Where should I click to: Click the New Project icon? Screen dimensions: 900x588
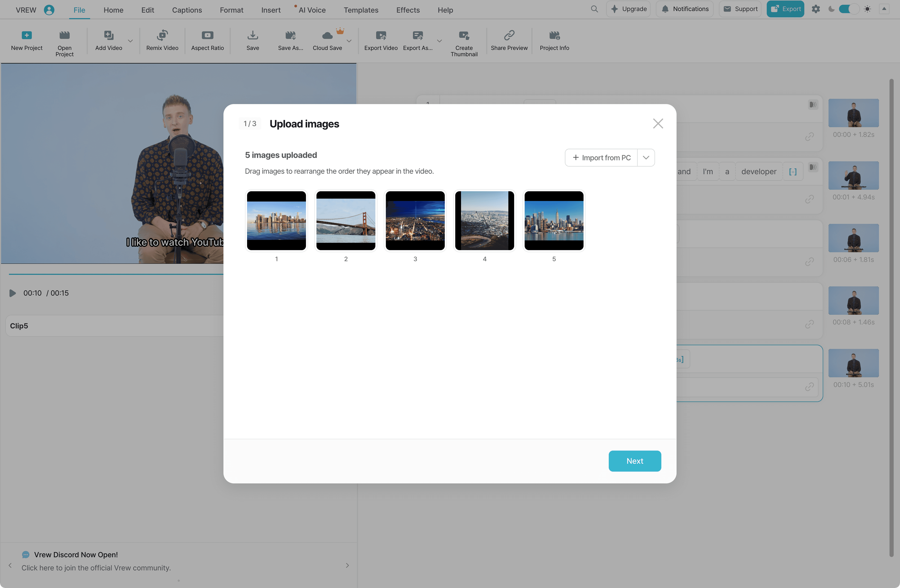[26, 36]
